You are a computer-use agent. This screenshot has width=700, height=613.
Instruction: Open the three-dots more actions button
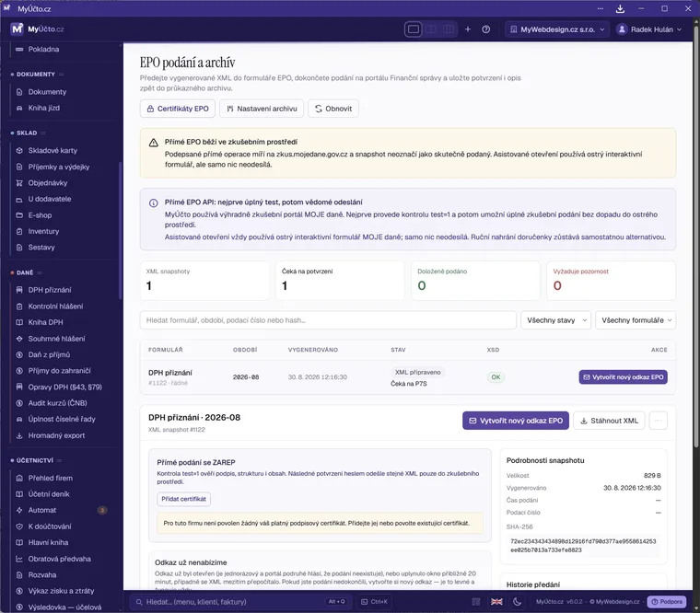(x=658, y=421)
